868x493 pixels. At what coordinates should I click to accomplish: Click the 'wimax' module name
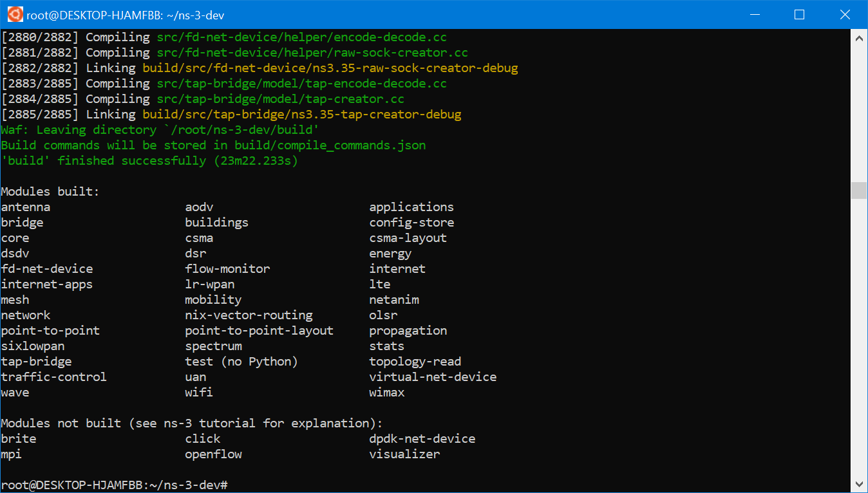pyautogui.click(x=387, y=393)
